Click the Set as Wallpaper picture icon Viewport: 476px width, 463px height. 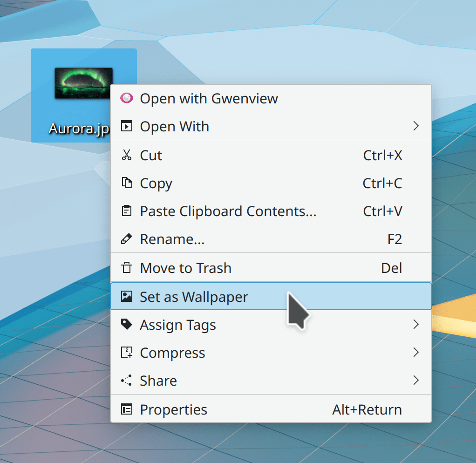pos(126,296)
